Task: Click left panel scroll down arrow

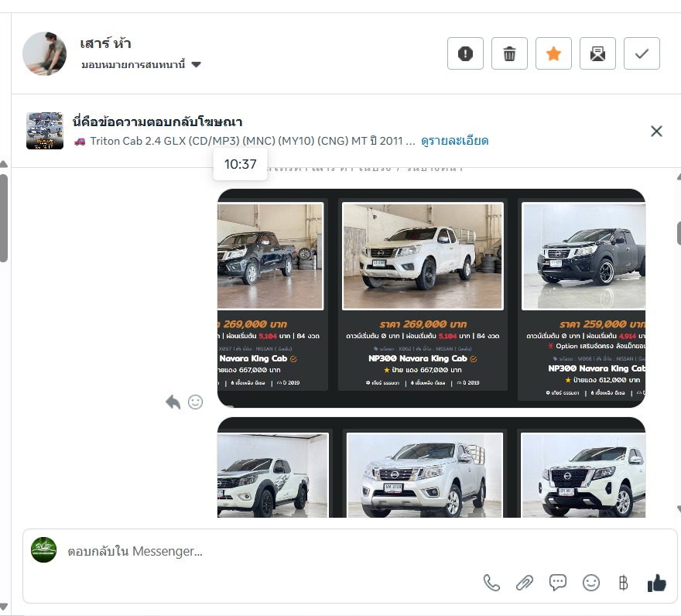Action: coord(3,607)
